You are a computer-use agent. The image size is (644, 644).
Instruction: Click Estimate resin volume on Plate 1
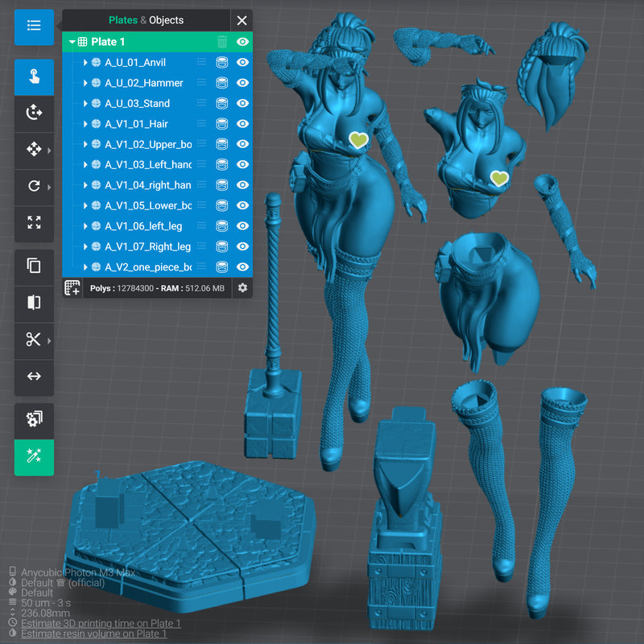[x=94, y=634]
